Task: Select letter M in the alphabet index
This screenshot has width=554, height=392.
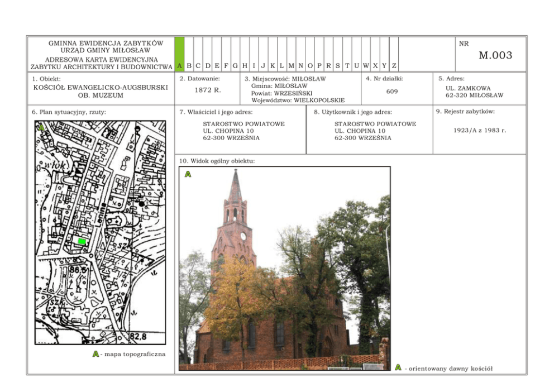Action: point(291,66)
